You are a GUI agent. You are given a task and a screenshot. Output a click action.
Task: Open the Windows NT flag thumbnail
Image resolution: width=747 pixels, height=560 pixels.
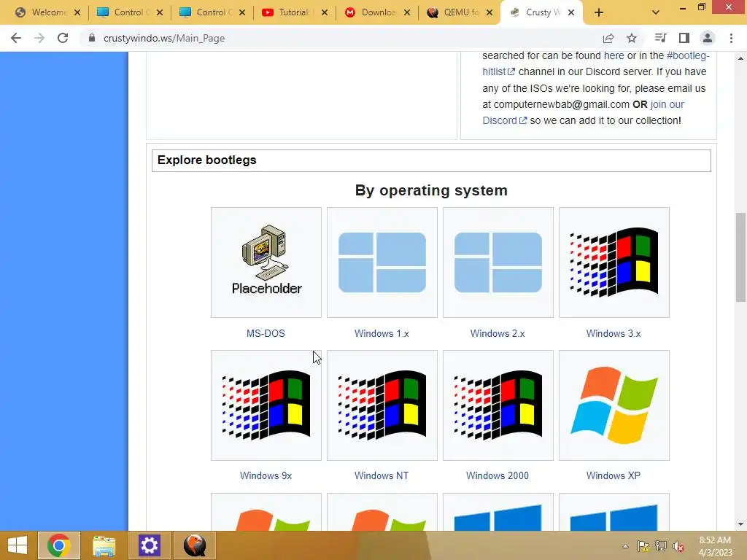coord(382,405)
